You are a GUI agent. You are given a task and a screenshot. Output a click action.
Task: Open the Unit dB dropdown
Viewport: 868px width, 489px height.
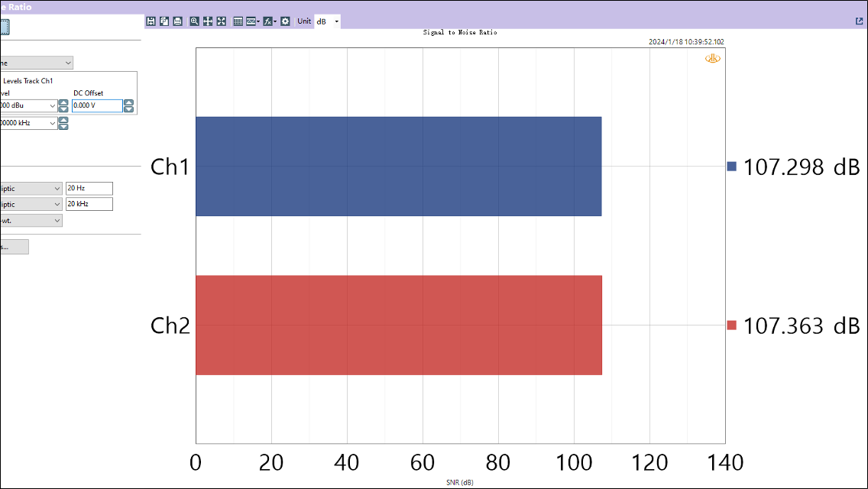pyautogui.click(x=328, y=21)
